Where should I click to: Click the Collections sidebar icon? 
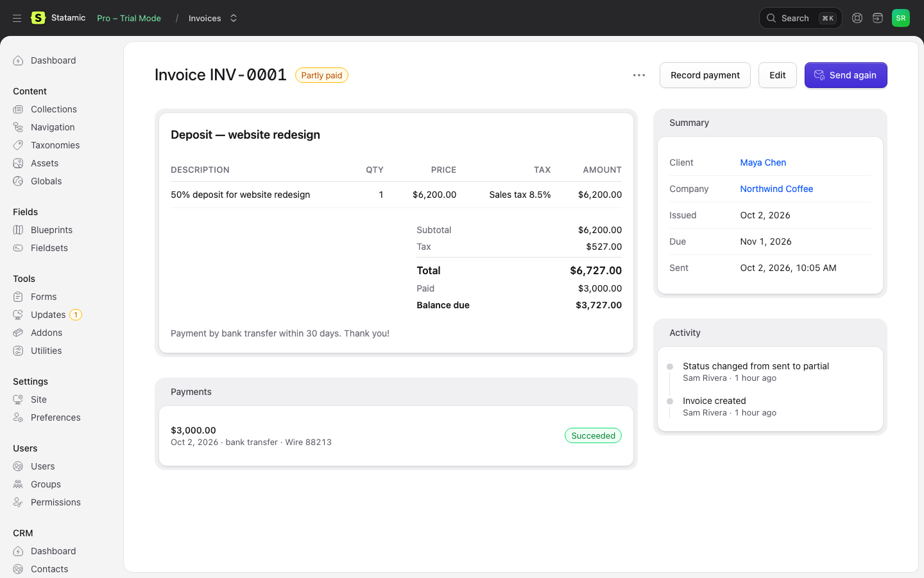point(18,109)
